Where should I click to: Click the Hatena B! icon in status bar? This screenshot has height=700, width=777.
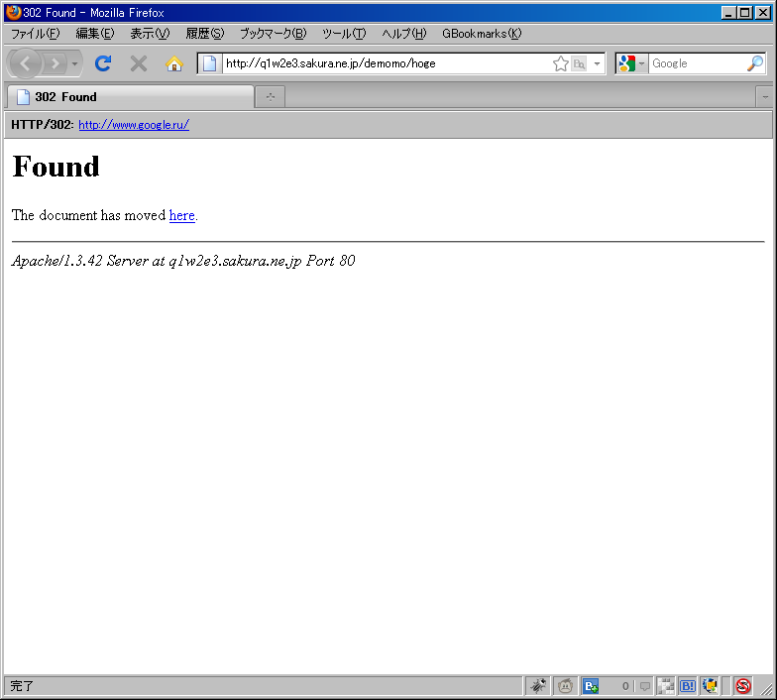pyautogui.click(x=688, y=686)
